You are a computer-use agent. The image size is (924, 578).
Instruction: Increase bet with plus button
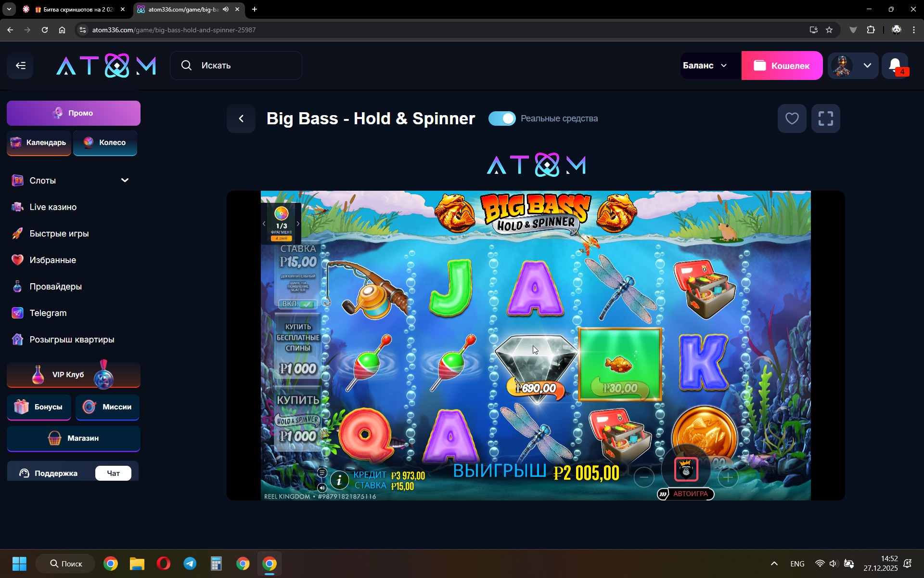[x=728, y=477]
